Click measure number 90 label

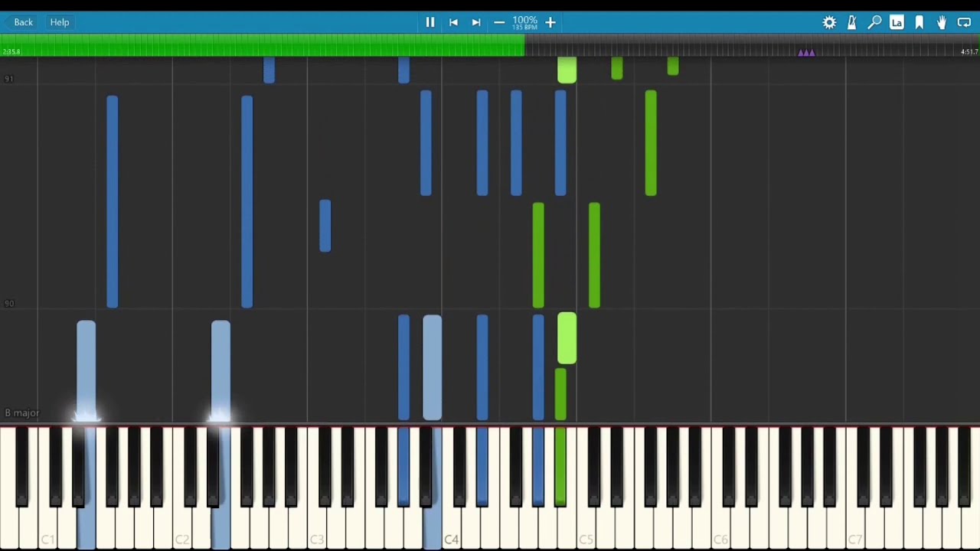pos(9,304)
